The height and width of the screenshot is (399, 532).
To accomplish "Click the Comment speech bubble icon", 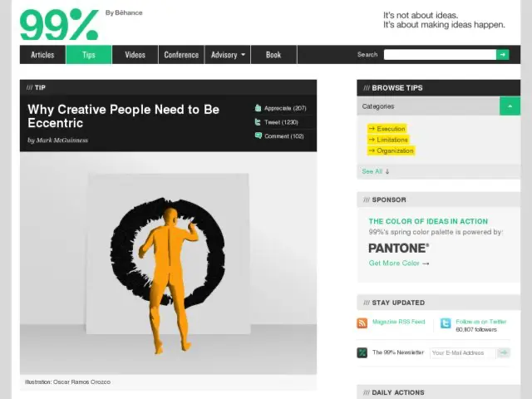I will pos(259,135).
